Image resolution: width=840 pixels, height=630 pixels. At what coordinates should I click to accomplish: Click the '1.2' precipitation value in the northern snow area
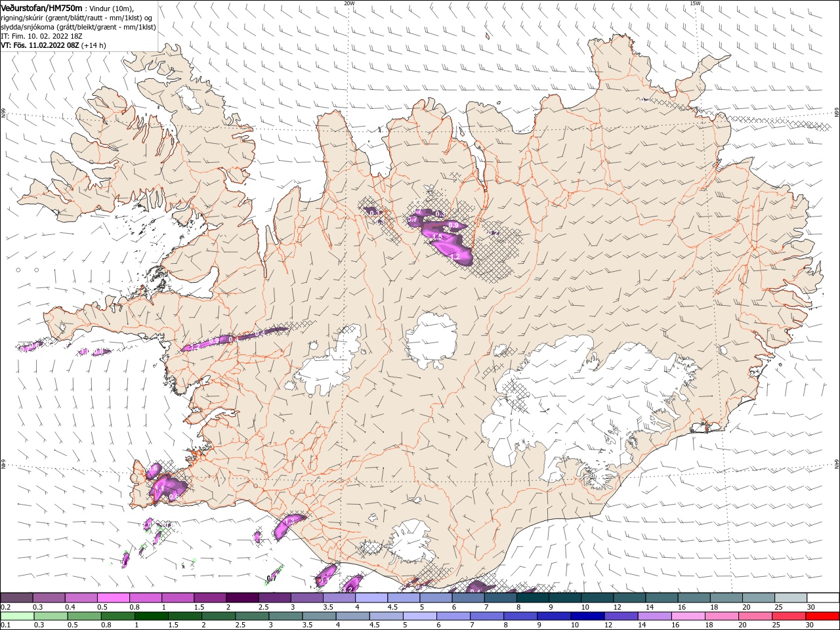tap(455, 257)
